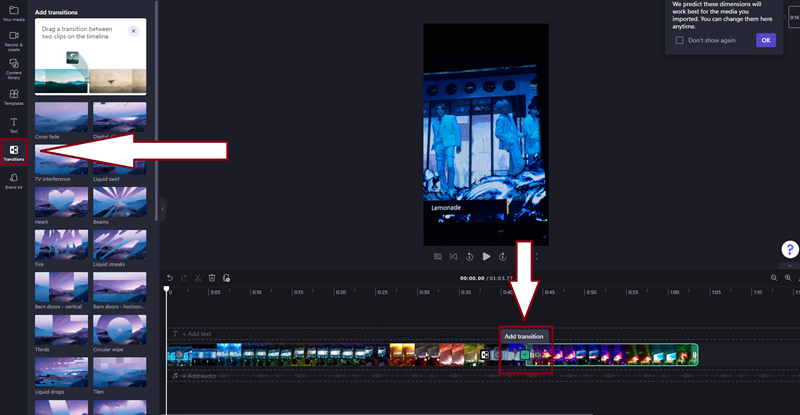Click the 1:00 mark on timeline ruler
The image size is (800, 415).
click(x=674, y=292)
